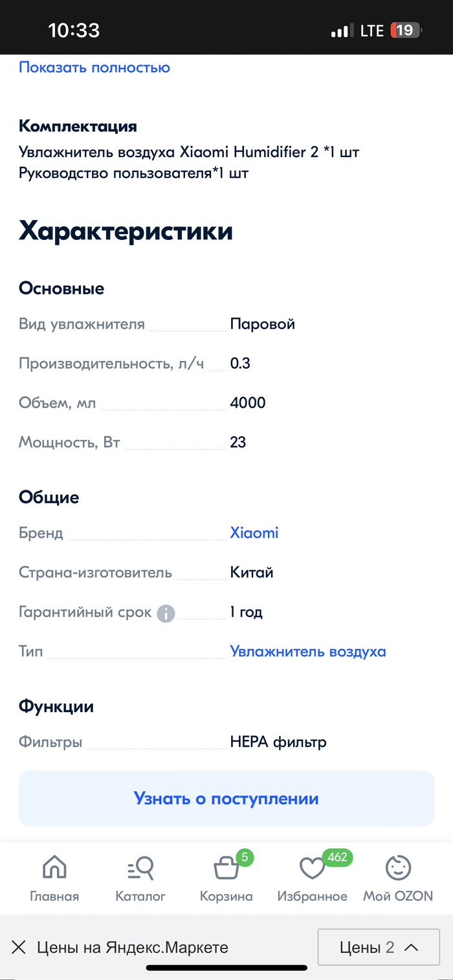The width and height of the screenshot is (453, 980).
Task: Open the Увлажнитель воздуха type link
Action: 308,651
